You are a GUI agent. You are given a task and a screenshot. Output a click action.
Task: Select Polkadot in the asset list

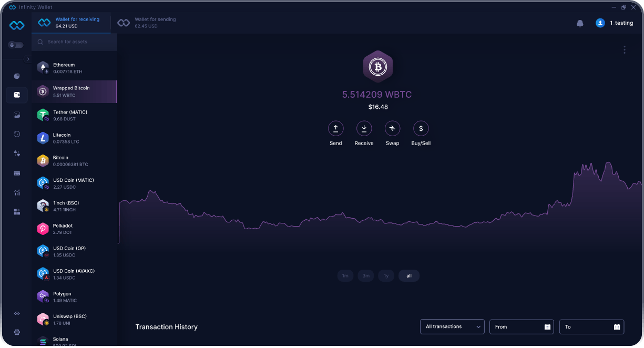click(x=75, y=228)
